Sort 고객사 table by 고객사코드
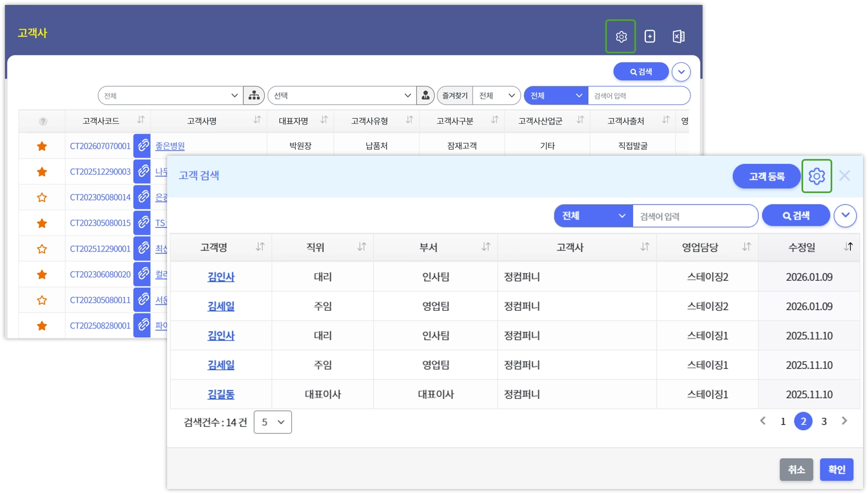 [x=141, y=120]
